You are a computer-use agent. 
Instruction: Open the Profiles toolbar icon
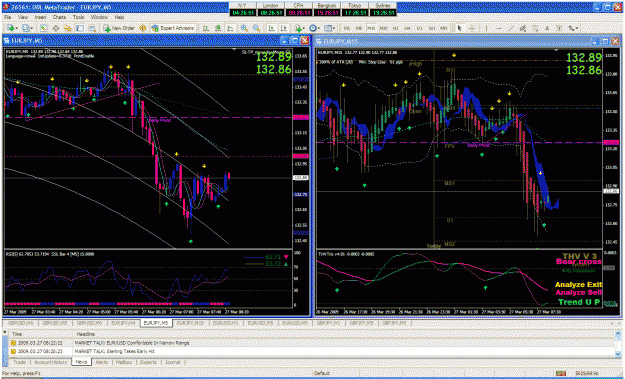point(26,28)
